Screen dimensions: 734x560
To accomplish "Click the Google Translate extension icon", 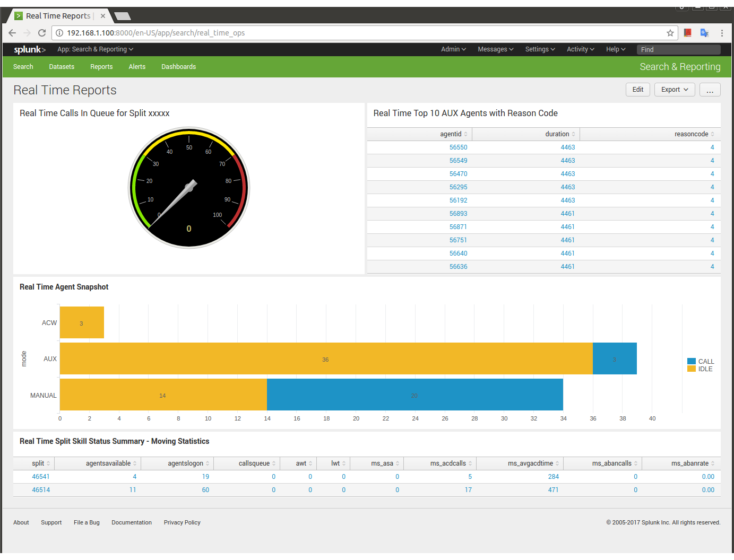I will 704,33.
